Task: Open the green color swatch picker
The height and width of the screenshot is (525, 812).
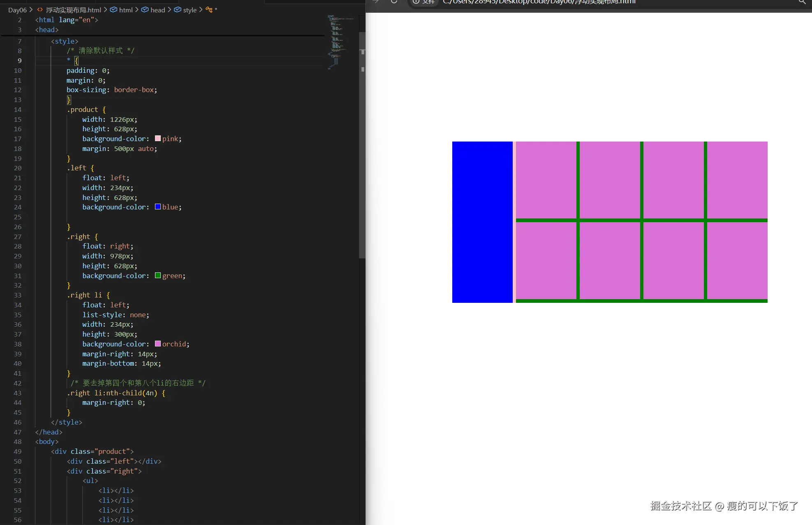Action: coord(158,276)
